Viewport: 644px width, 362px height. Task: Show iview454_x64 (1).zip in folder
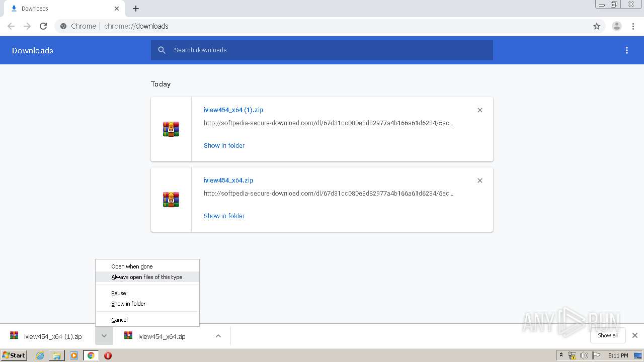pos(224,146)
